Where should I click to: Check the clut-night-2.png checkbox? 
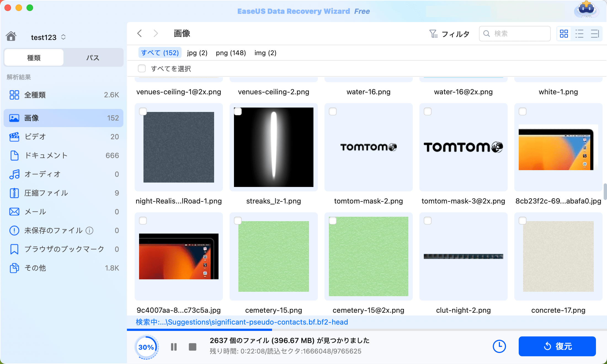click(428, 221)
